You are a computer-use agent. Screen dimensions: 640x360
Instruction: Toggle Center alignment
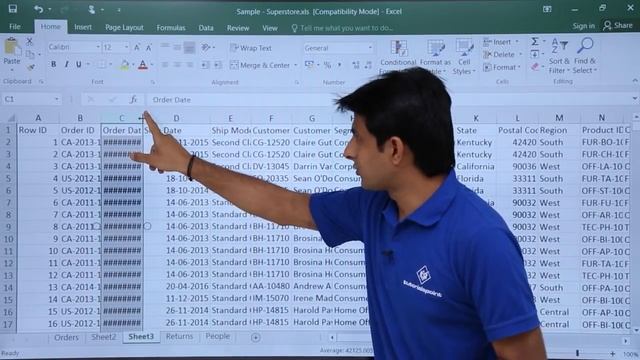(177, 65)
